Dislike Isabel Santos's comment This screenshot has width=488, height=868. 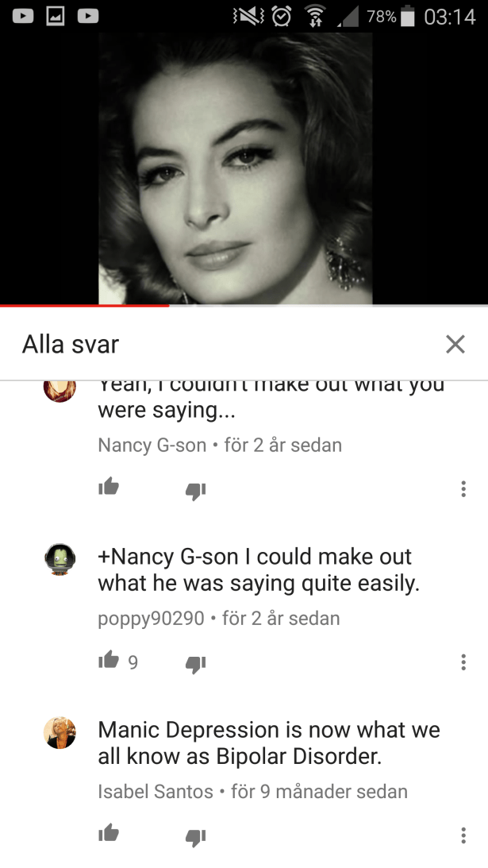(195, 837)
